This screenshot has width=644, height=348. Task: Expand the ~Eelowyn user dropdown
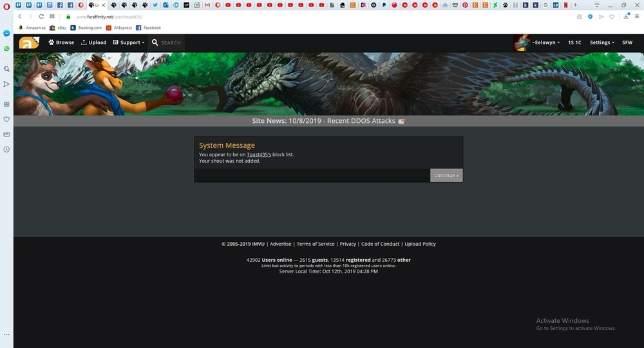(546, 42)
